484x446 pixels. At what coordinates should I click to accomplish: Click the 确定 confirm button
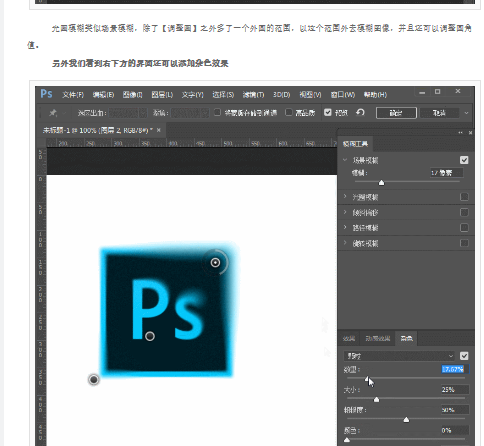point(396,113)
